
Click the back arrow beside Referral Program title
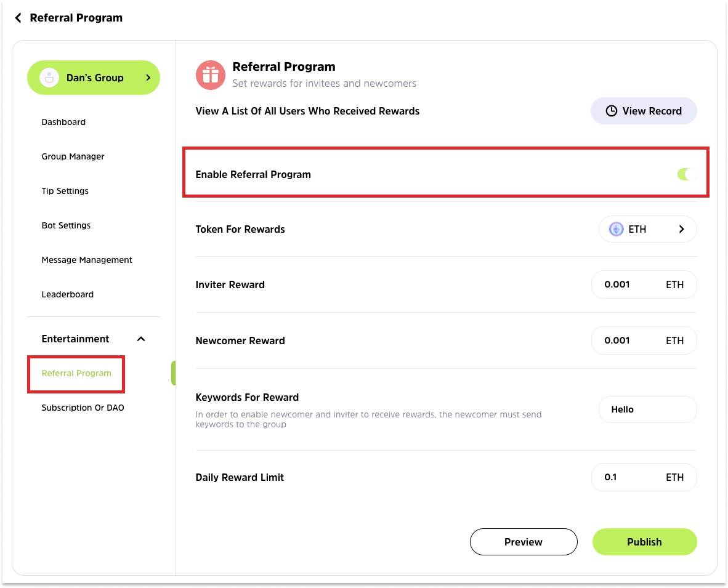(x=18, y=18)
